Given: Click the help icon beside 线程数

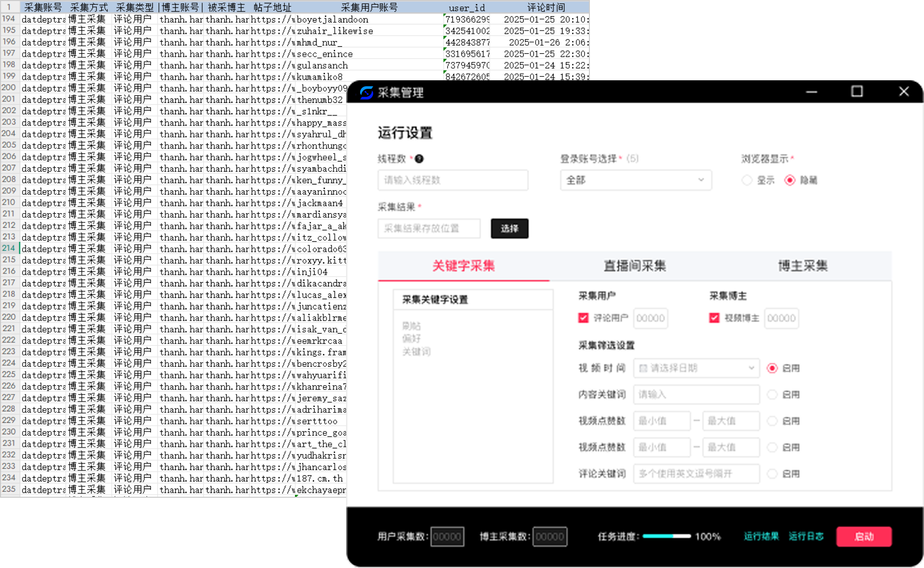Looking at the screenshot, I should click(x=419, y=159).
